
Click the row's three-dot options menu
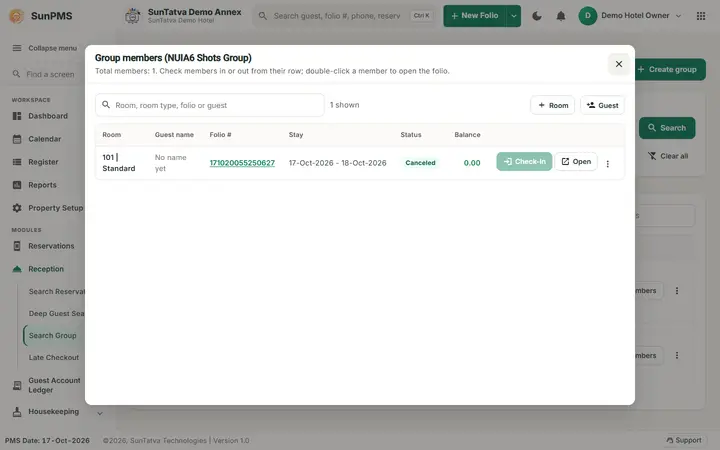click(608, 163)
